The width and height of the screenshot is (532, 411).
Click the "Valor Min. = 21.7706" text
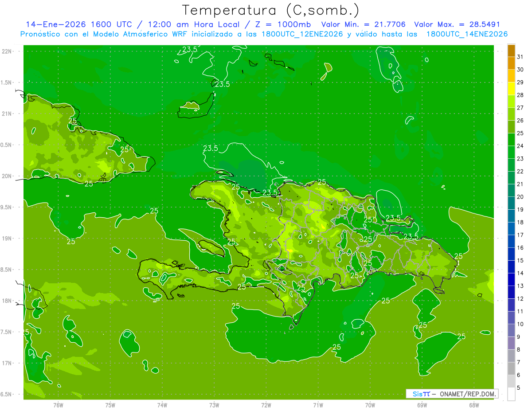point(364,24)
